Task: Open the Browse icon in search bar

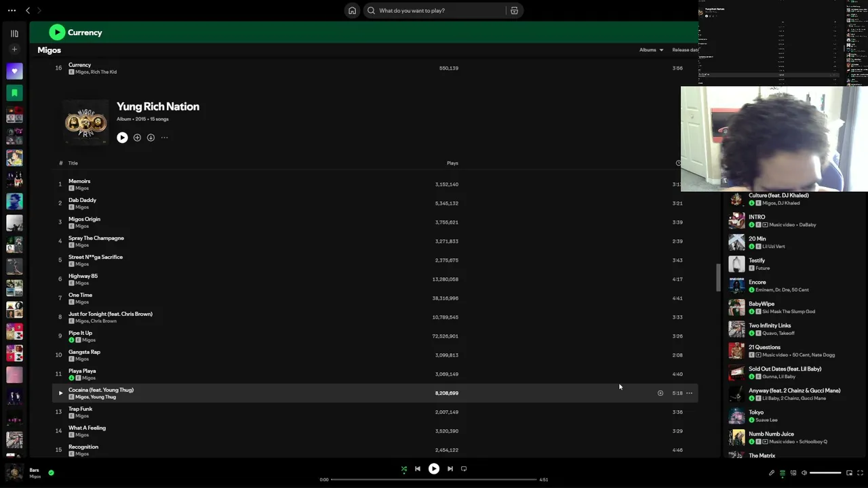Action: (514, 10)
